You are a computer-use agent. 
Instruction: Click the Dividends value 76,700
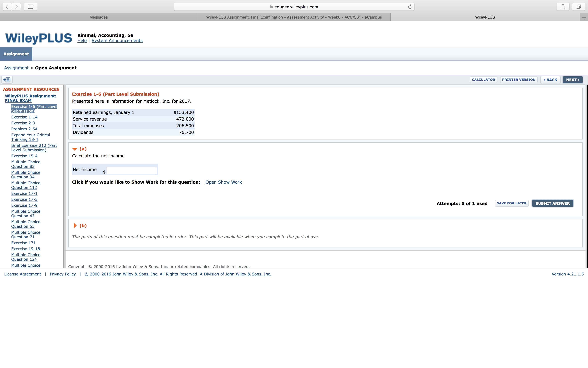(186, 132)
